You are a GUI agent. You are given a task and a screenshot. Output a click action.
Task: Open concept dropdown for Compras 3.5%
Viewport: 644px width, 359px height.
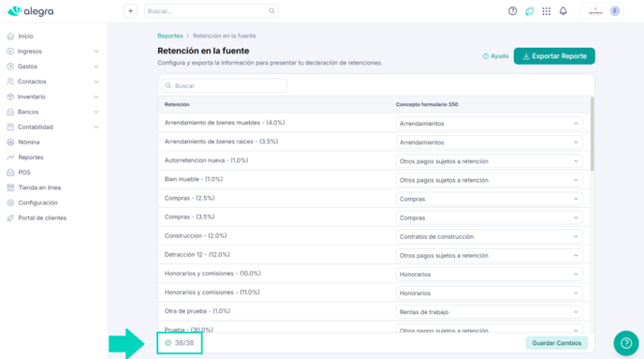click(490, 218)
